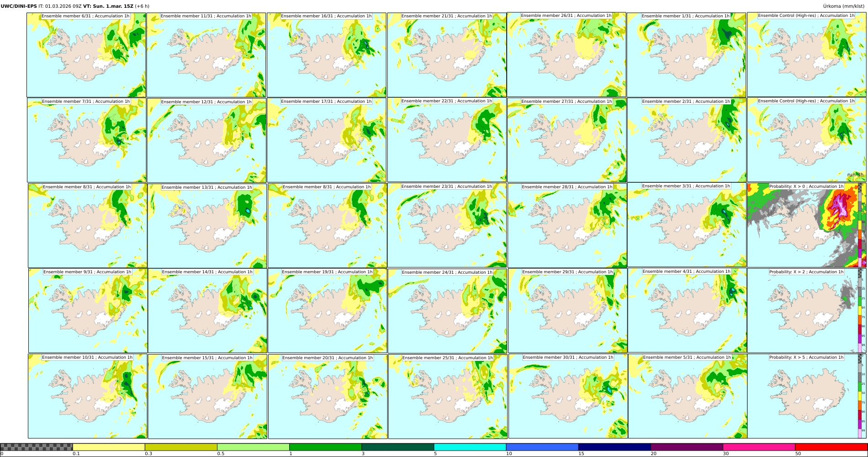The image size is (868, 457).
Task: Select the Ensemble member 1/31 map
Action: tap(687, 55)
